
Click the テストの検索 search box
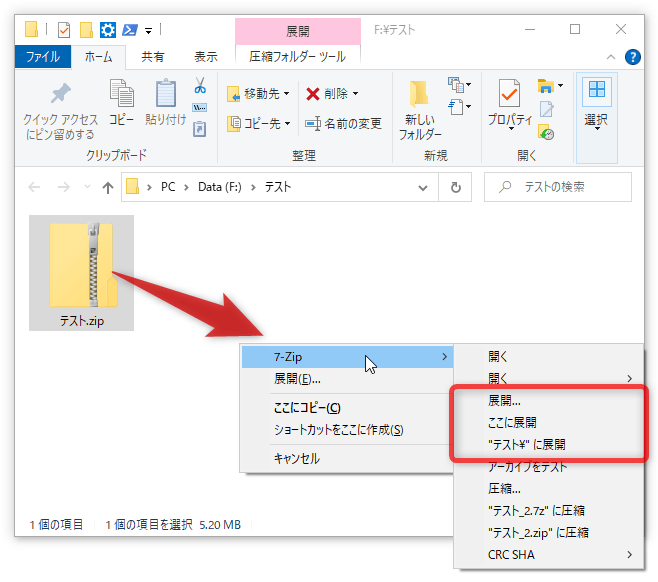click(x=558, y=187)
